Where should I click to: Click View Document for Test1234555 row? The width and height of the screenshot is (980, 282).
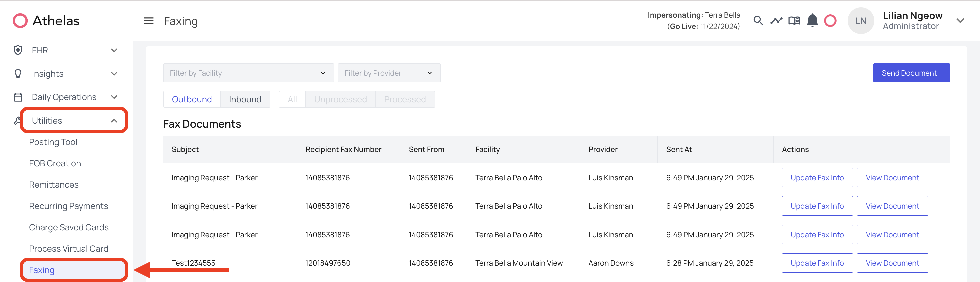coord(892,263)
